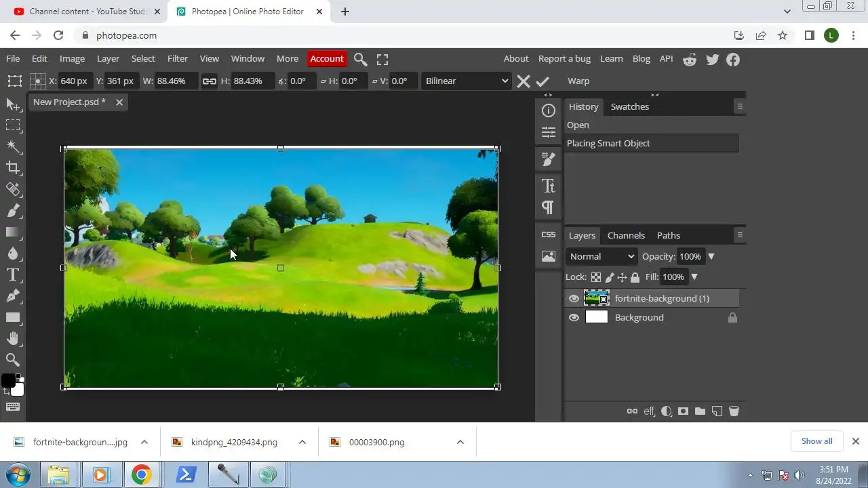Open the Report a bug link
868x488 pixels.
(x=564, y=59)
